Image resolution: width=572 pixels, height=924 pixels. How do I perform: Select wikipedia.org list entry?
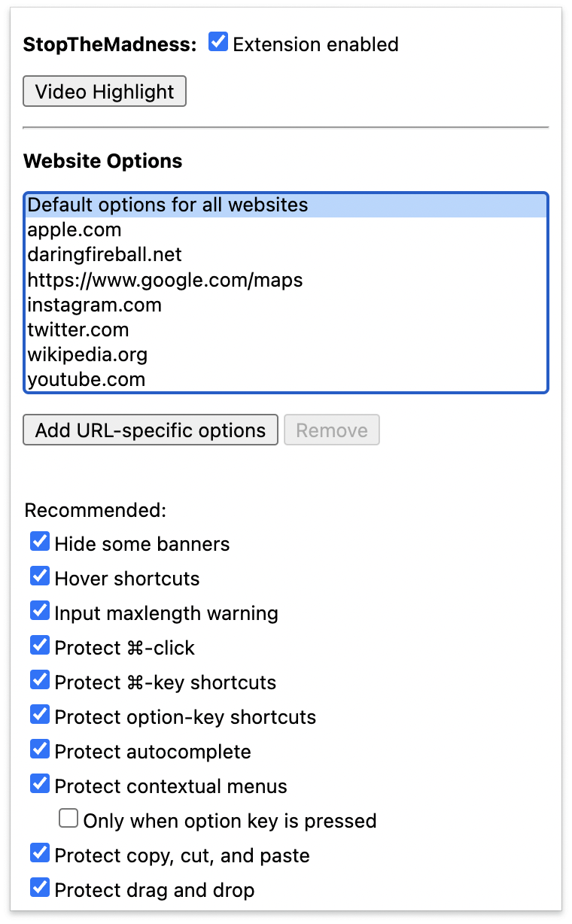(87, 354)
